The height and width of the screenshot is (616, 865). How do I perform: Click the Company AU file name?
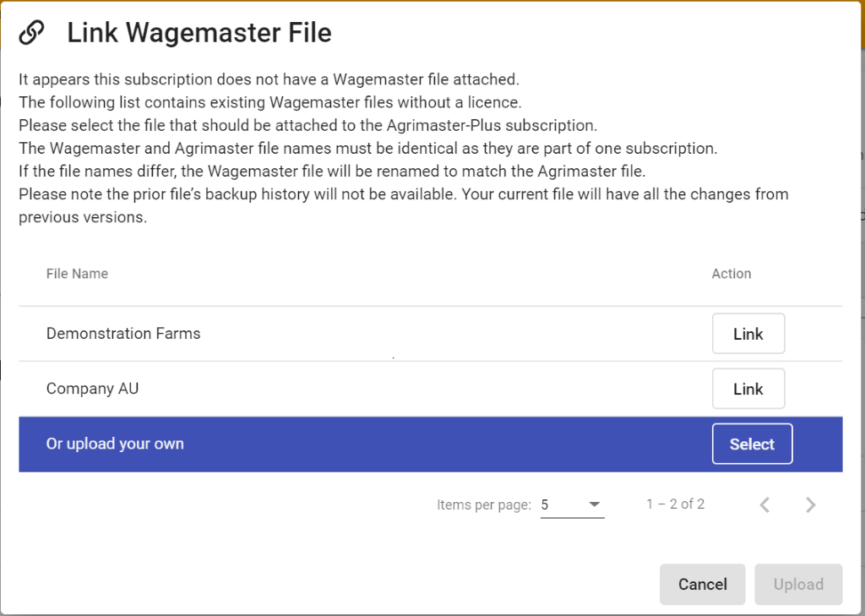point(92,389)
